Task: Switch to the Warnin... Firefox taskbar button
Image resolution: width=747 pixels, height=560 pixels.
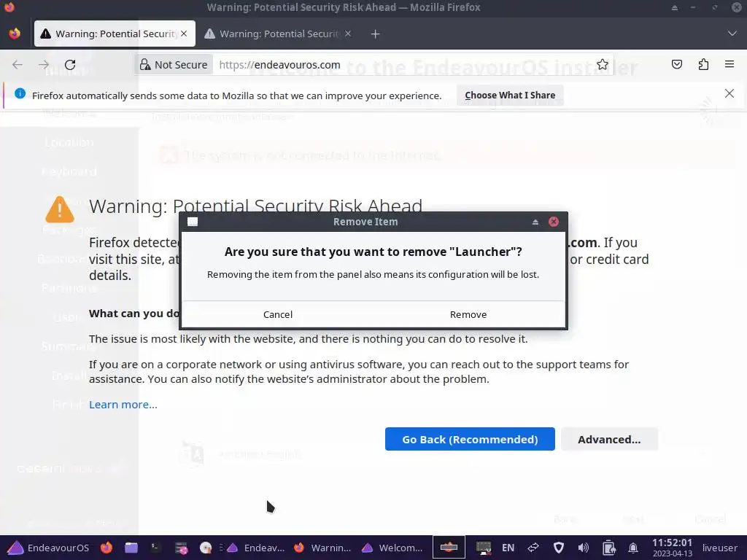Action: click(322, 548)
